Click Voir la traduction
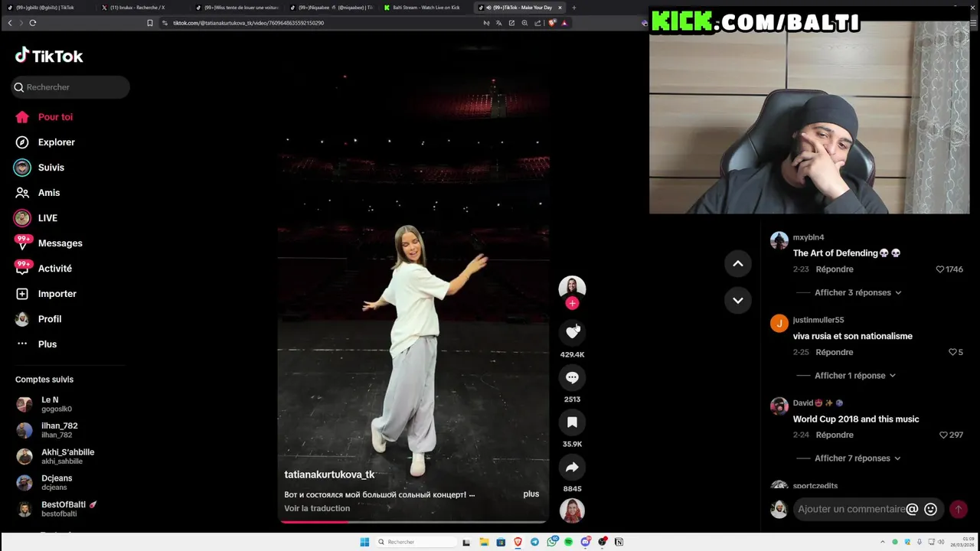The width and height of the screenshot is (980, 551). 317,508
